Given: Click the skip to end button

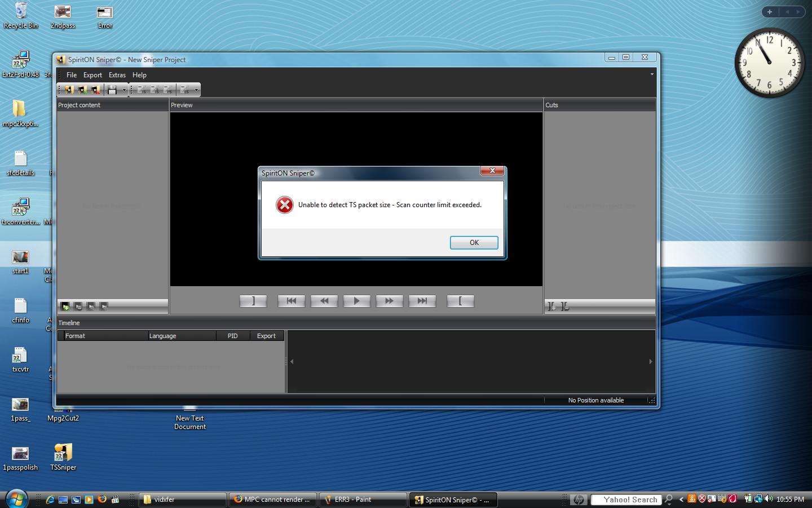Looking at the screenshot, I should coord(422,301).
